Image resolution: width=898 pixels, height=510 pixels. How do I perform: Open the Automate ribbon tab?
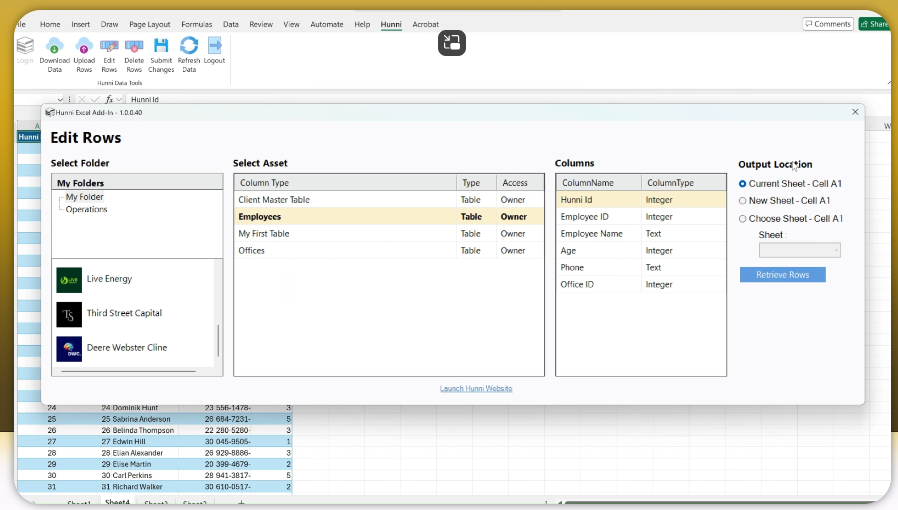[326, 24]
